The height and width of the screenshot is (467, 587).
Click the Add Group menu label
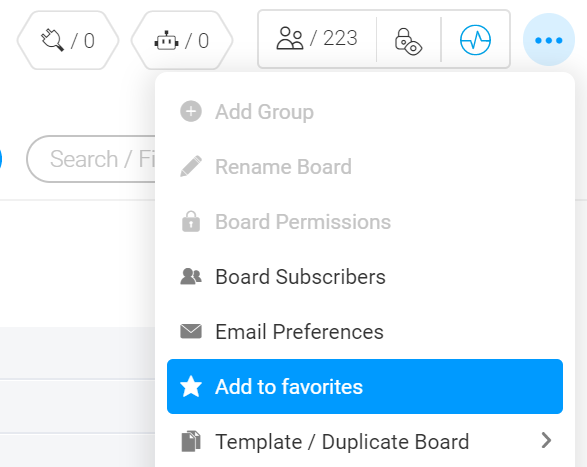[264, 112]
